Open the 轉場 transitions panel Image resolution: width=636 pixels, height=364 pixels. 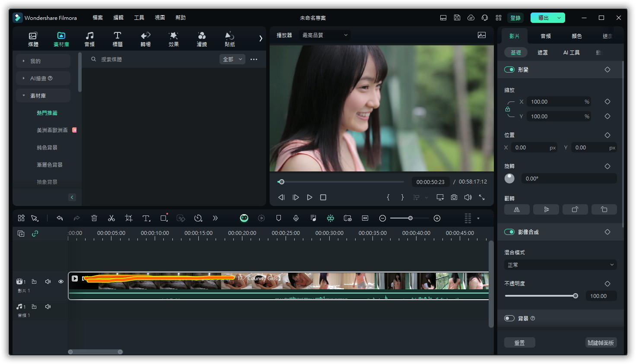click(x=146, y=39)
